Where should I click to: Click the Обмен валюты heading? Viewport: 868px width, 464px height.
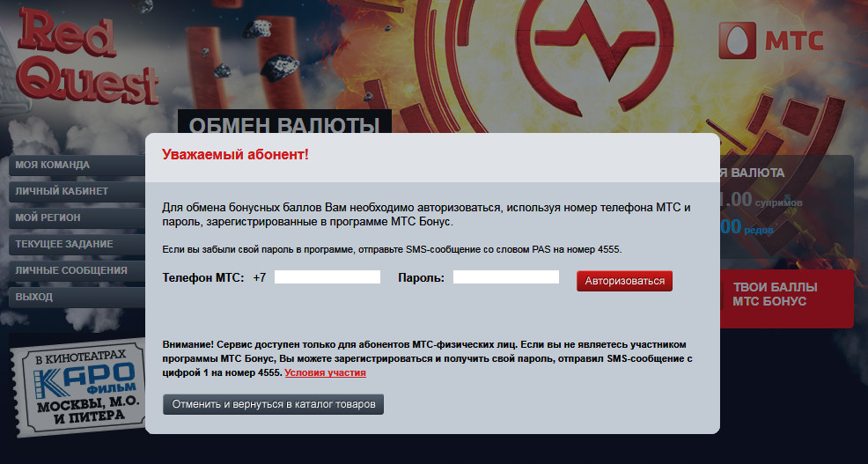click(x=284, y=124)
